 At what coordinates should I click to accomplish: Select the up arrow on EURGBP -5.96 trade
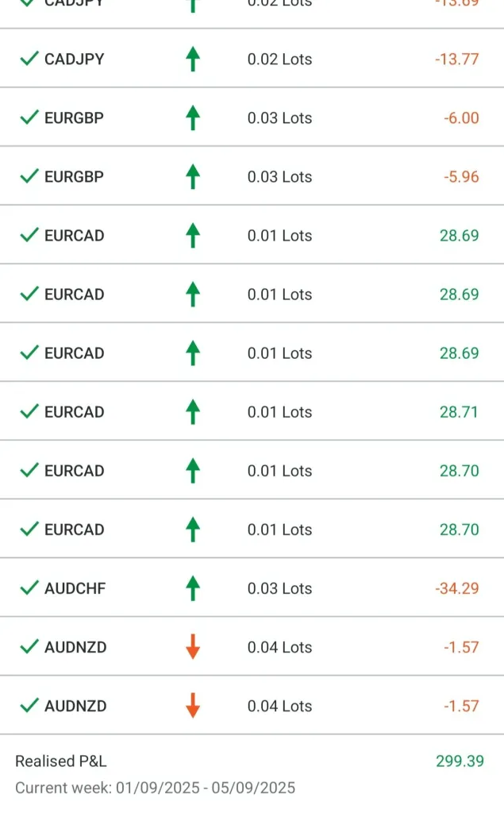point(192,177)
